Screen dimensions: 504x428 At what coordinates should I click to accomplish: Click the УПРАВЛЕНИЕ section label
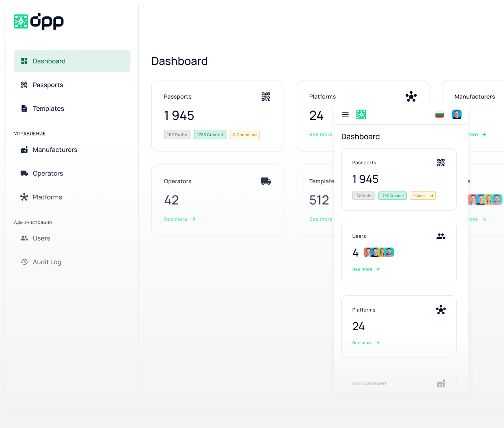30,134
